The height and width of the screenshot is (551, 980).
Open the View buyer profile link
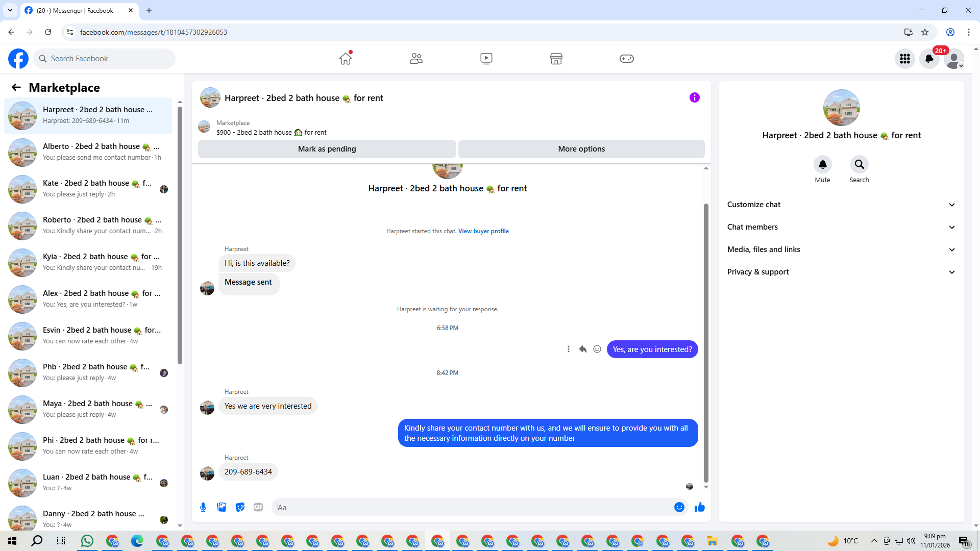[483, 231]
